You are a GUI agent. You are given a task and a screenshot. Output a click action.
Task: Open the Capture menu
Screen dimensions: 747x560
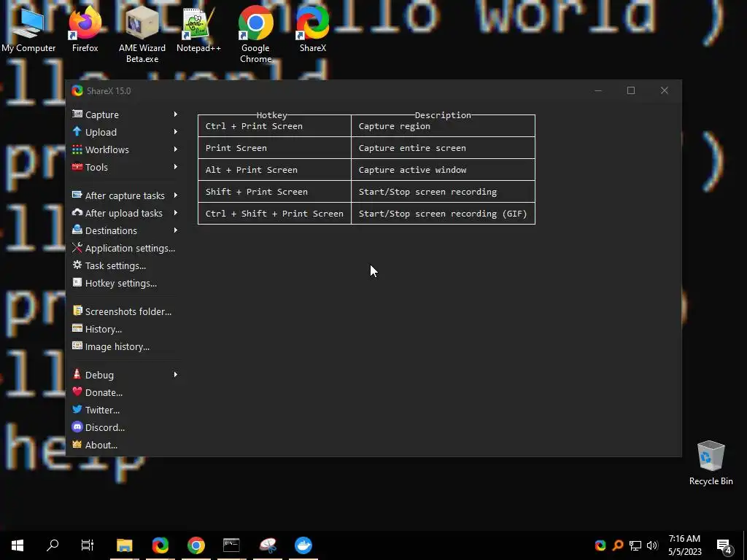[125, 114]
